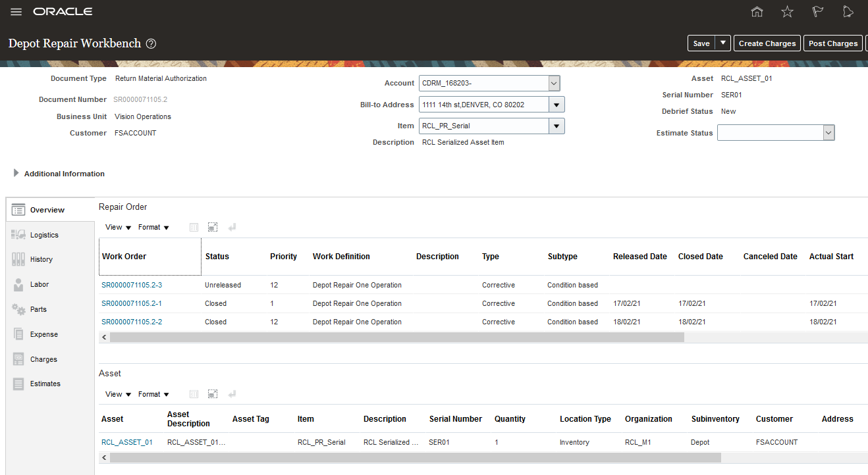Open Bill-to Address dropdown arrow
Viewport: 868px width, 475px height.
(556, 105)
